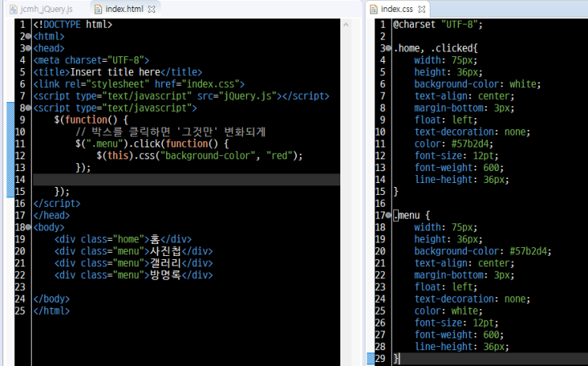
Task: Click 'font-weight: 600' on CSS line 27
Action: point(459,335)
